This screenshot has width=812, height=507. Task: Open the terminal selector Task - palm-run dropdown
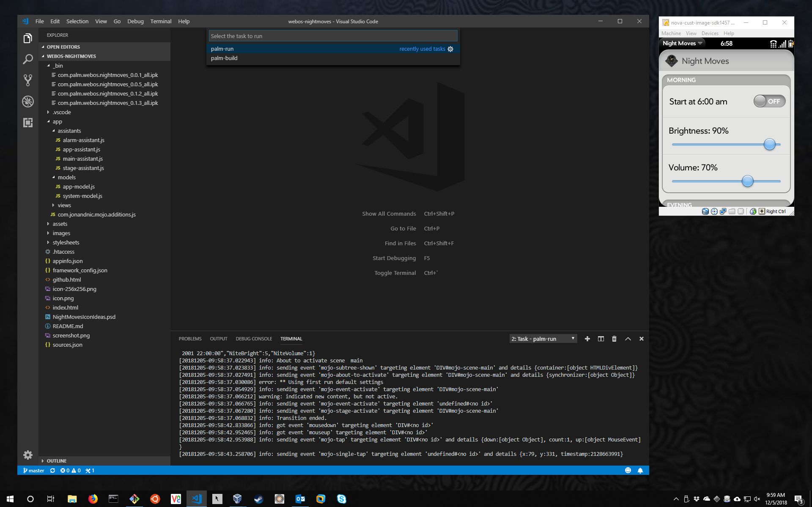[x=543, y=339]
